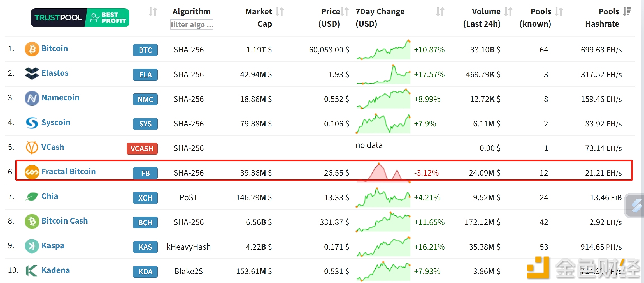The image size is (644, 283).
Task: Click the XCH ticker badge
Action: 145,198
